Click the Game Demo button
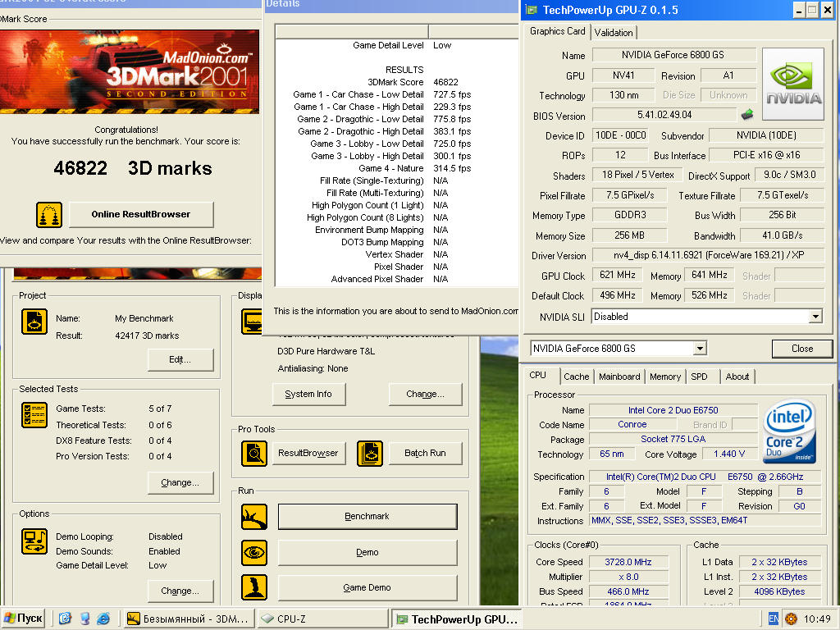Screen dimensions: 840x630 click(367, 587)
